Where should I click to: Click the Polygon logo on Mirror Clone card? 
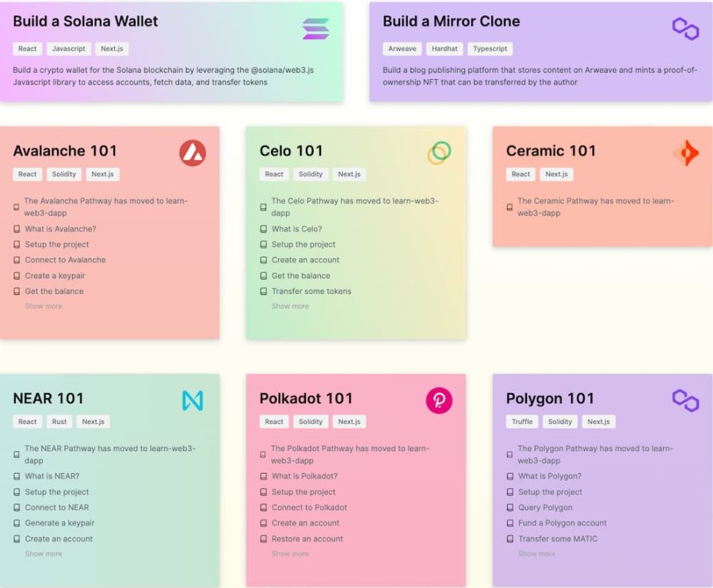click(685, 29)
